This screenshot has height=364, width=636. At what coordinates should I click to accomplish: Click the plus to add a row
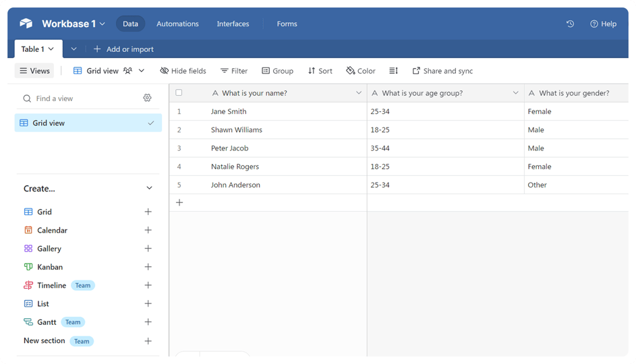(179, 202)
